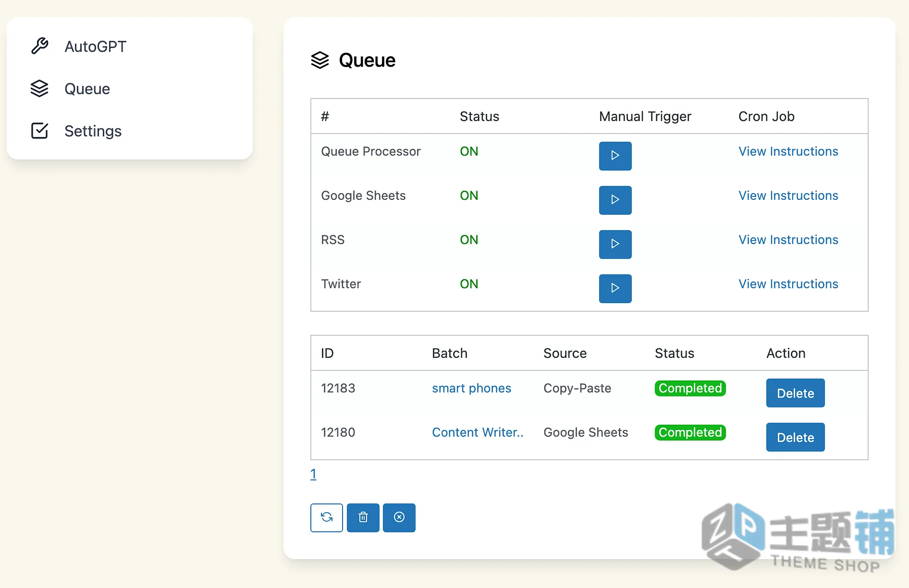Click the ID cell 12183
The height and width of the screenshot is (588, 909).
pyautogui.click(x=338, y=388)
